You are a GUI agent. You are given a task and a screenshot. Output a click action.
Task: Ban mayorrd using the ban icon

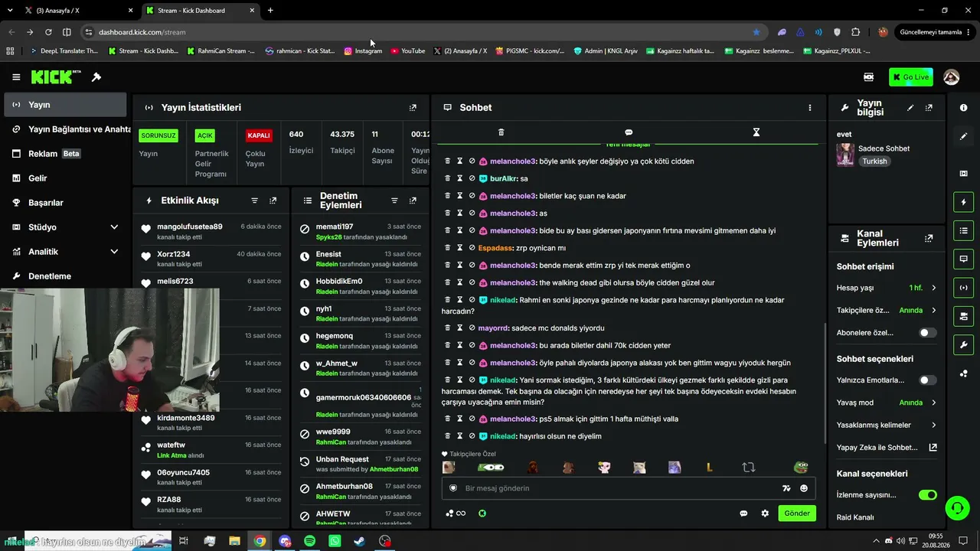tap(472, 328)
